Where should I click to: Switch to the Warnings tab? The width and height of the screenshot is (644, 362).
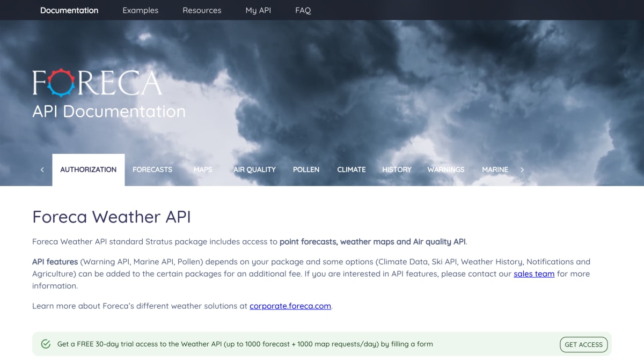click(446, 169)
